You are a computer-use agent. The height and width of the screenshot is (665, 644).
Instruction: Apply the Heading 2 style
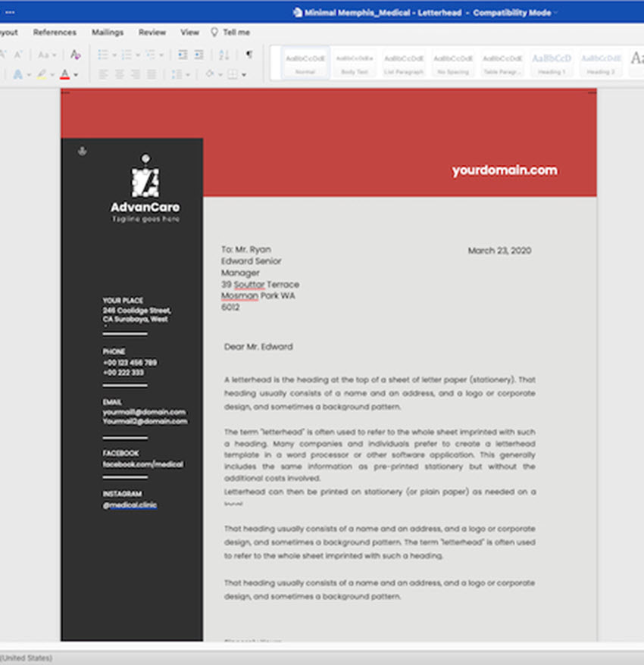[601, 63]
